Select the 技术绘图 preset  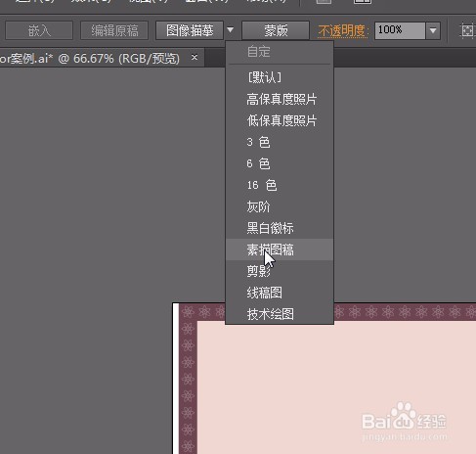[x=280, y=314]
